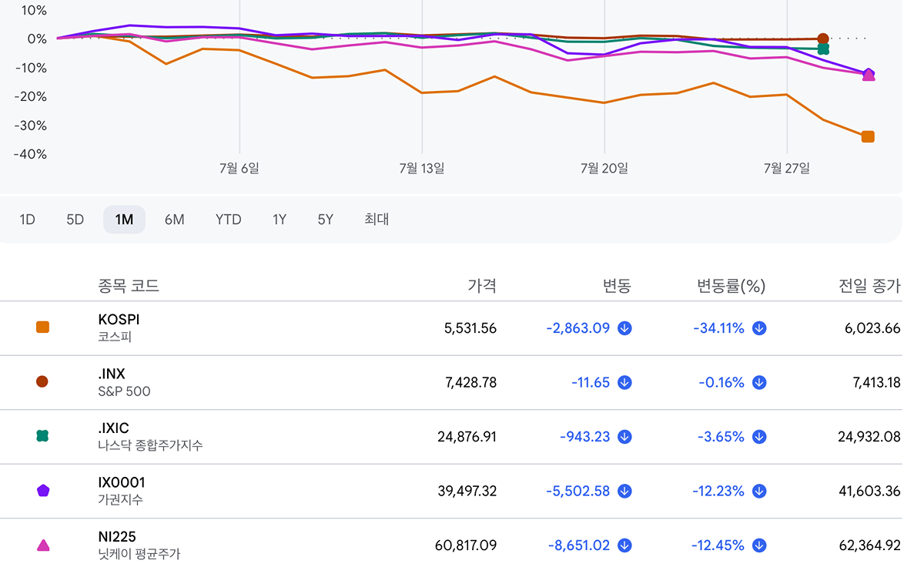The height and width of the screenshot is (584, 924).
Task: Click down arrow beside NI225 -8,651.02
Action: 624,545
